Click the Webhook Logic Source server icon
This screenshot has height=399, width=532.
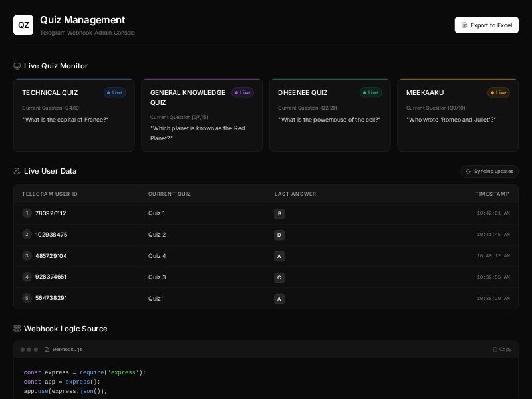tap(17, 329)
